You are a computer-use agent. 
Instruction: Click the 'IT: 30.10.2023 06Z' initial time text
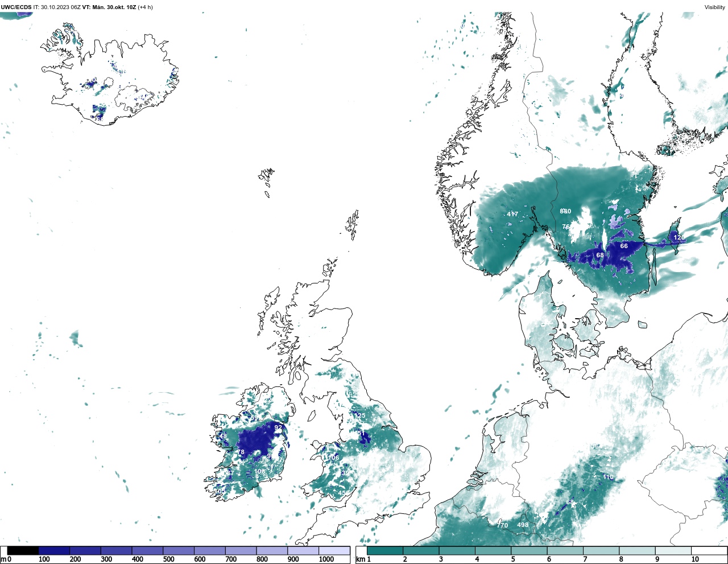point(57,7)
